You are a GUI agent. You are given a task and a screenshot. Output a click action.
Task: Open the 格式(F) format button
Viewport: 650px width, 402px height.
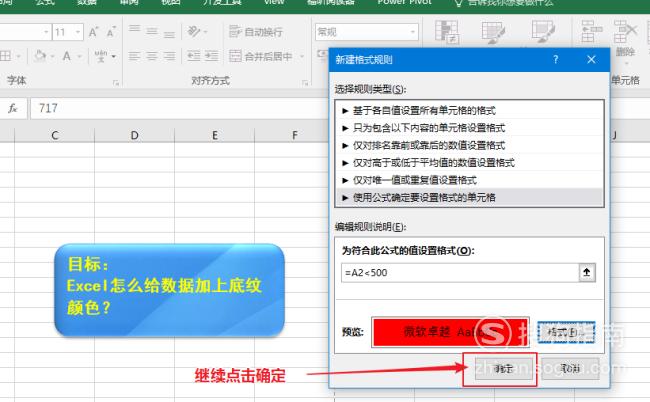pyautogui.click(x=566, y=332)
